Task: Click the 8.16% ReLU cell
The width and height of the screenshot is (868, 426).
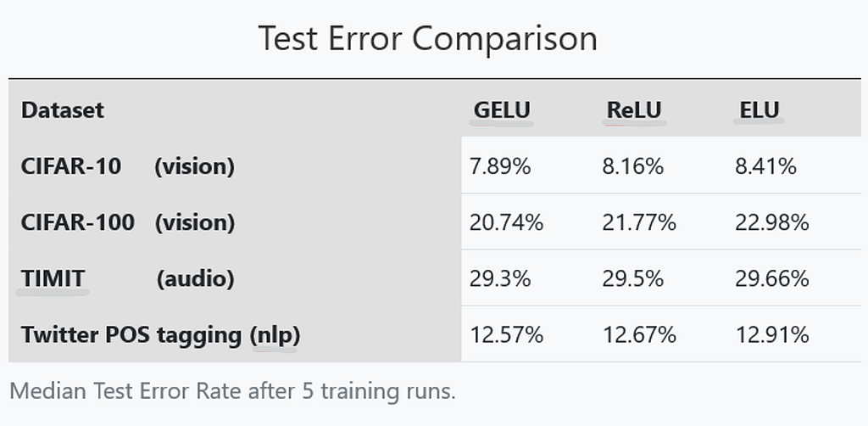Action: [632, 166]
